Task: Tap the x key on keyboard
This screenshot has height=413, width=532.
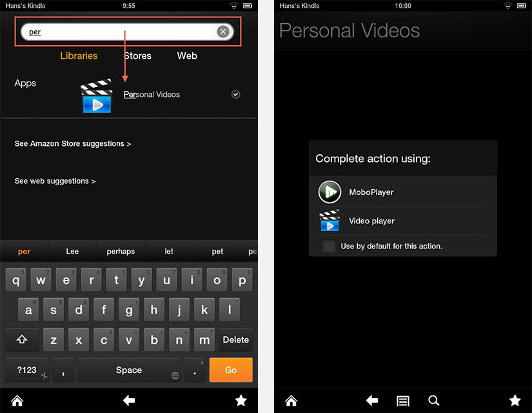Action: tap(79, 339)
